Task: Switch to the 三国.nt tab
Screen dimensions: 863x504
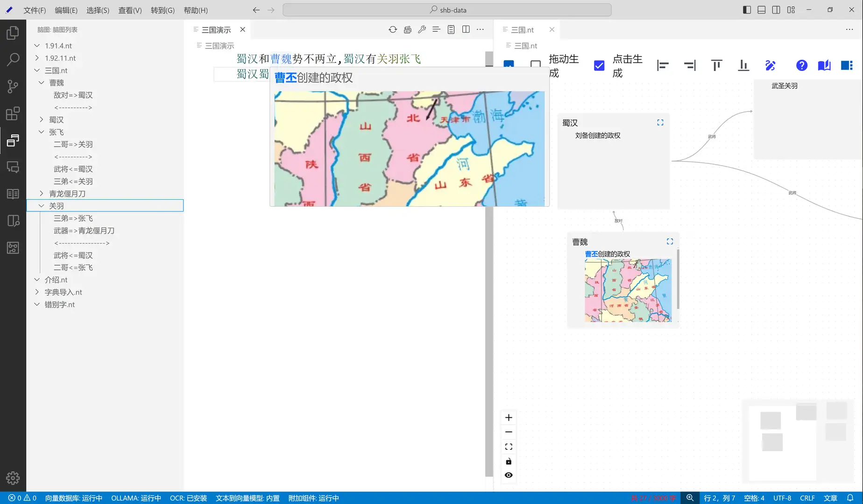Action: [522, 29]
